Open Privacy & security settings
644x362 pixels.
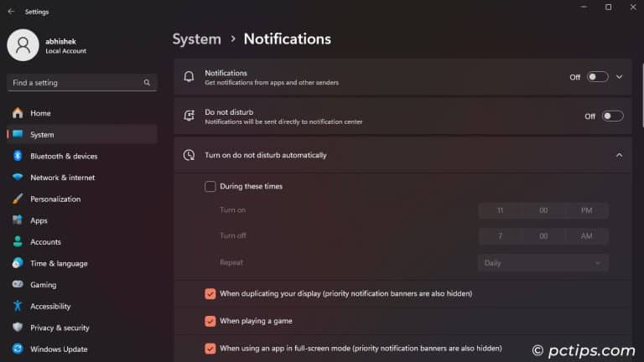(x=82, y=328)
